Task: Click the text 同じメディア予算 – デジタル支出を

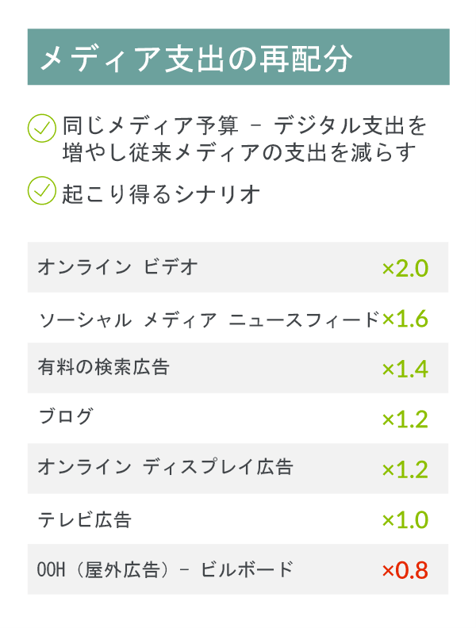Action: (244, 125)
